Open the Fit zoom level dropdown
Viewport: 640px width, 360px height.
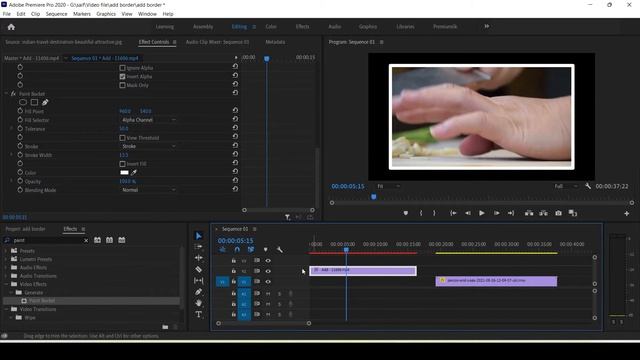pos(388,186)
